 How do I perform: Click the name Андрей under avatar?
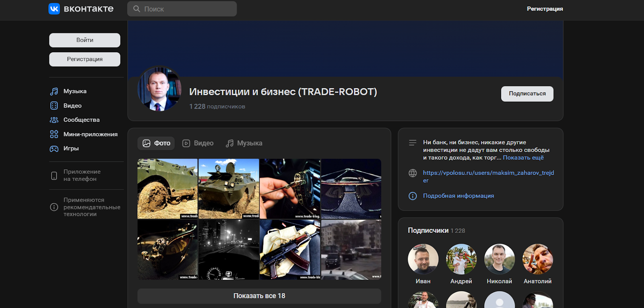461,281
